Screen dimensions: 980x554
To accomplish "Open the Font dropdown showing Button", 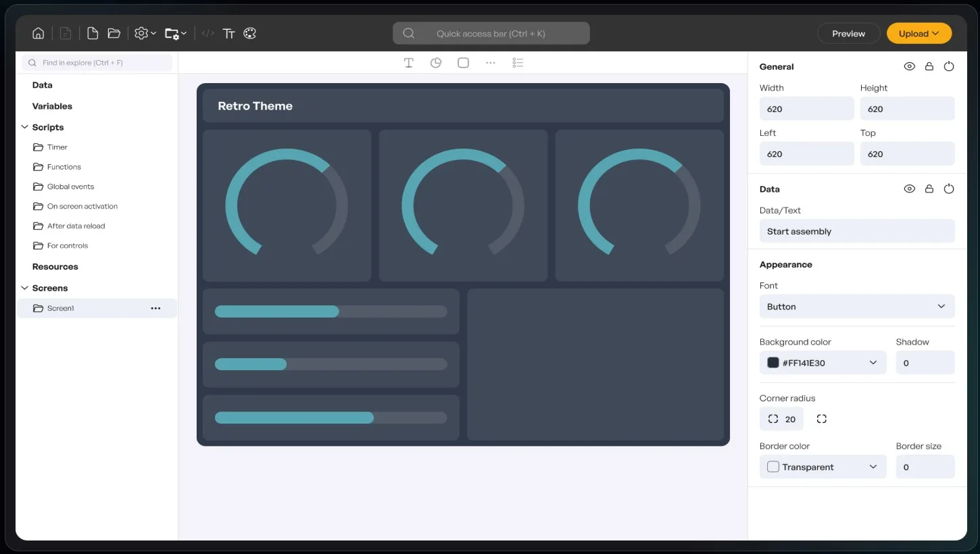I will point(857,306).
